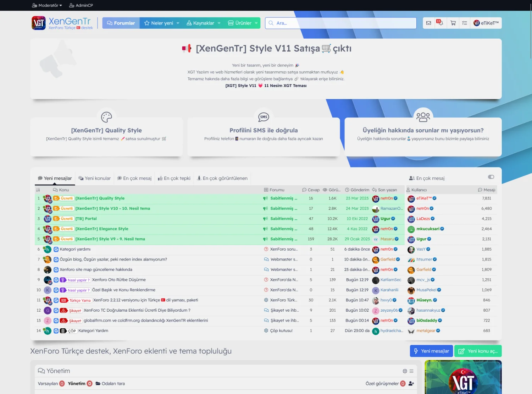Viewport: 532px width, 394px height.
Task: Open LaDezs profile in members list
Action: tap(423, 219)
